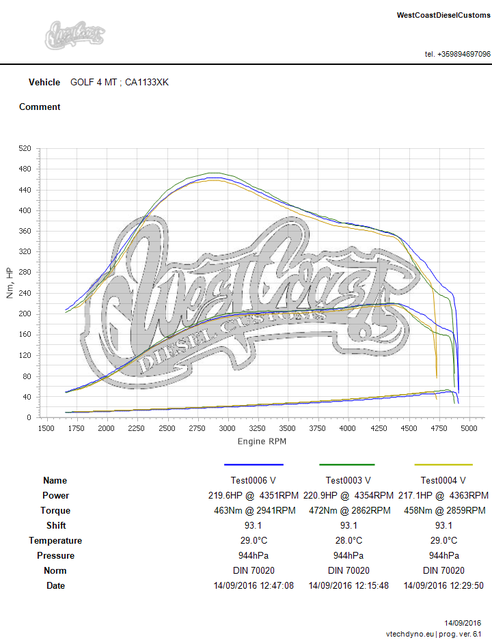
Task: Click the Date row label
Action: point(56,586)
